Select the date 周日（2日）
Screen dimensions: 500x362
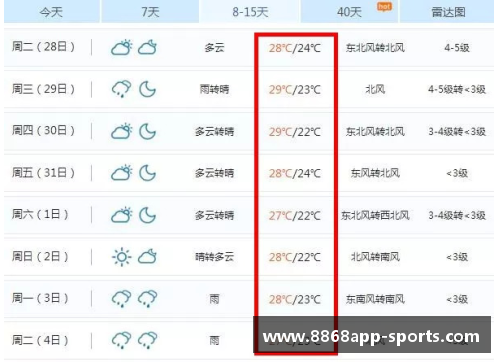point(40,256)
